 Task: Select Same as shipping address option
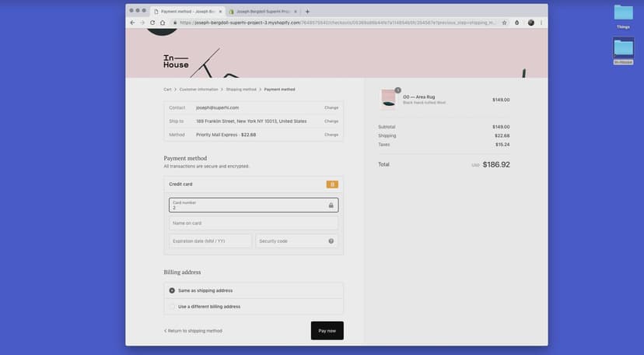point(172,290)
